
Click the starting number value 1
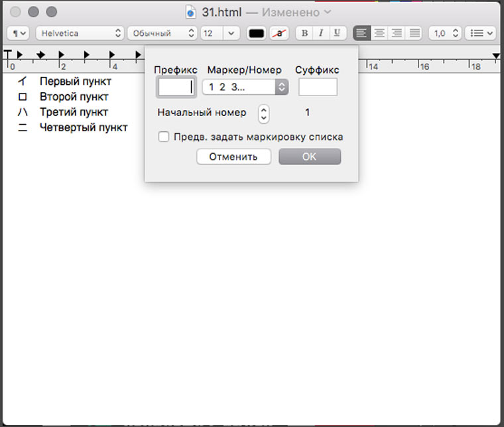308,113
